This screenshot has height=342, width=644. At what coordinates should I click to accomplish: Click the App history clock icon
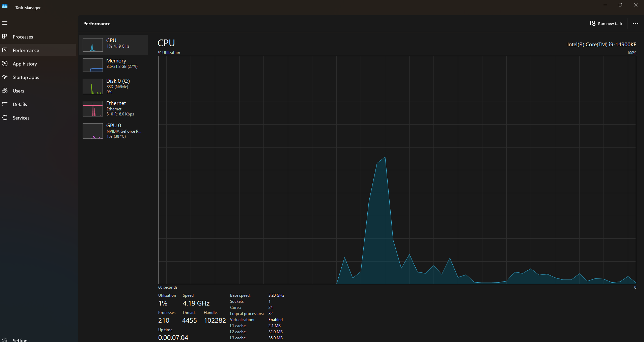(5, 63)
